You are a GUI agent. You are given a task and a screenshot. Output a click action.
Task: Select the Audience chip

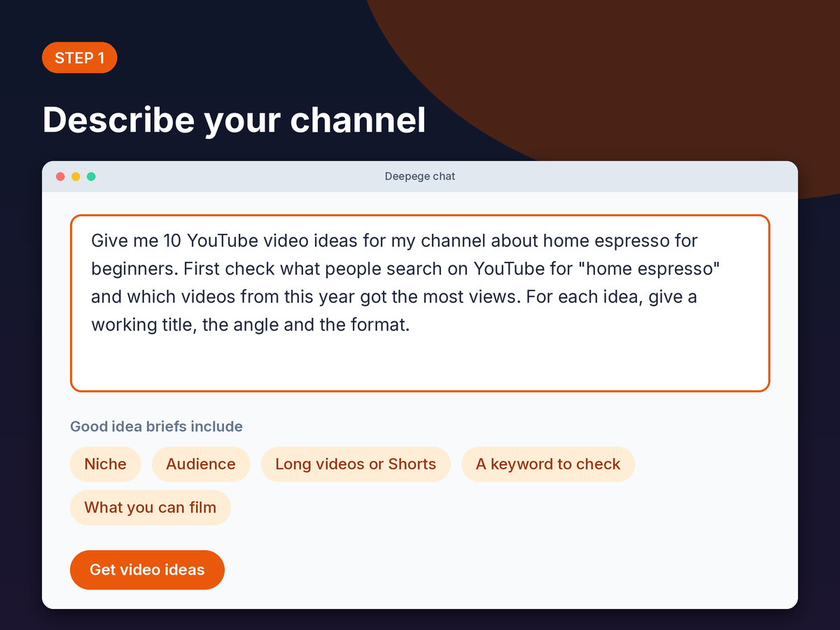[201, 464]
